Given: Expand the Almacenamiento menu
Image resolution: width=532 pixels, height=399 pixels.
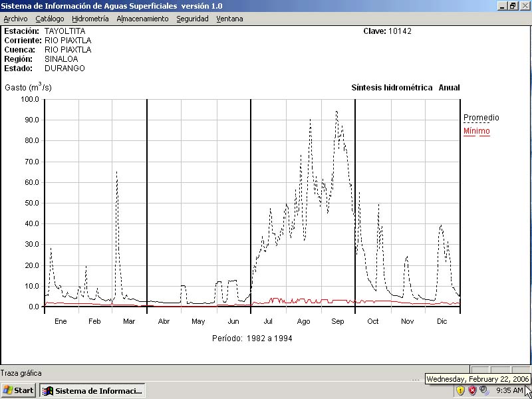Looking at the screenshot, I should (x=142, y=19).
